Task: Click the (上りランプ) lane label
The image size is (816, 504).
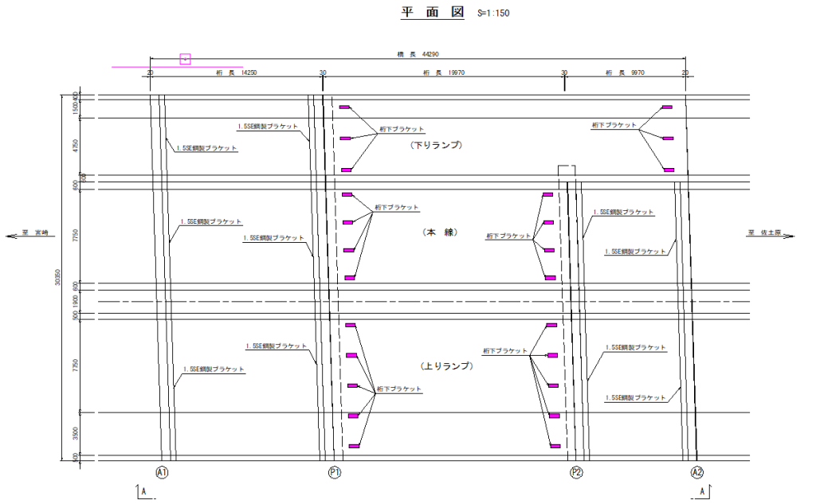Action: [447, 366]
